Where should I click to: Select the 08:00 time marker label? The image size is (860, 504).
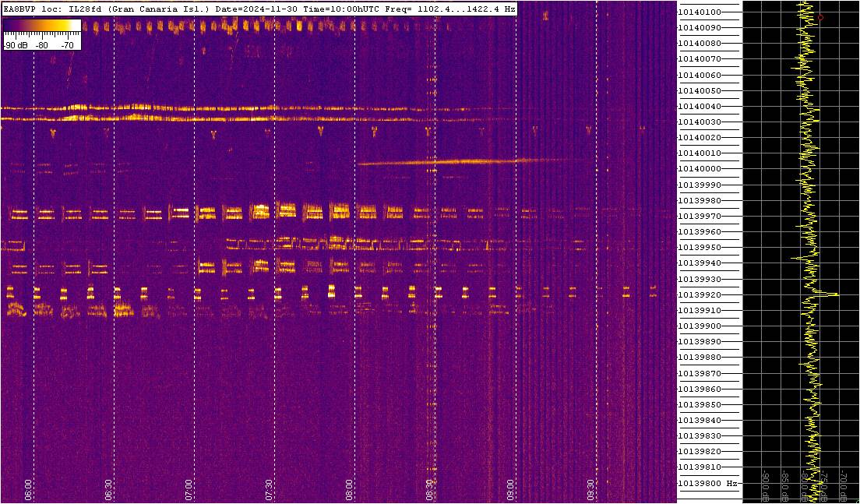click(x=349, y=490)
